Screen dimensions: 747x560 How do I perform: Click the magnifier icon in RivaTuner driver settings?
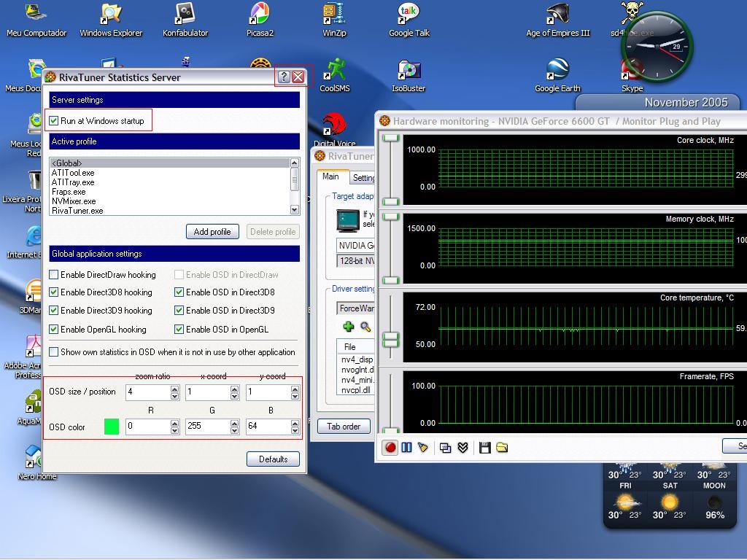[x=365, y=327]
